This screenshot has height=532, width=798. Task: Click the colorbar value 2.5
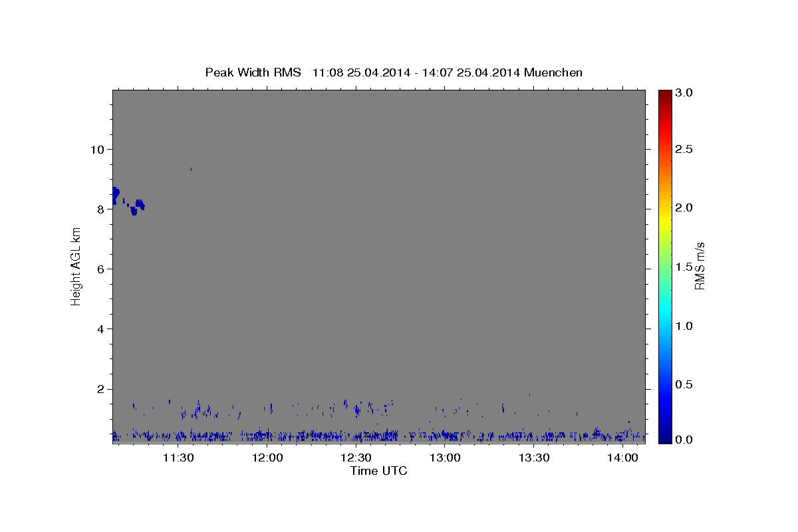685,149
